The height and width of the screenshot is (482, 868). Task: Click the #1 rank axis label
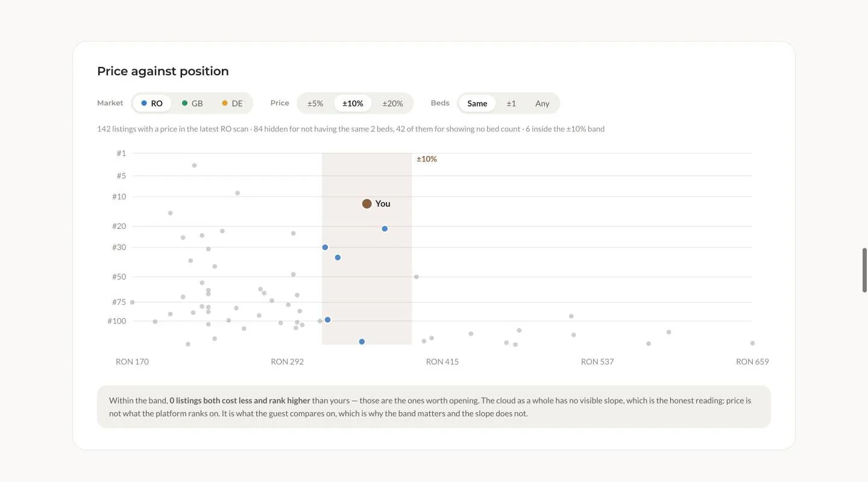point(121,153)
